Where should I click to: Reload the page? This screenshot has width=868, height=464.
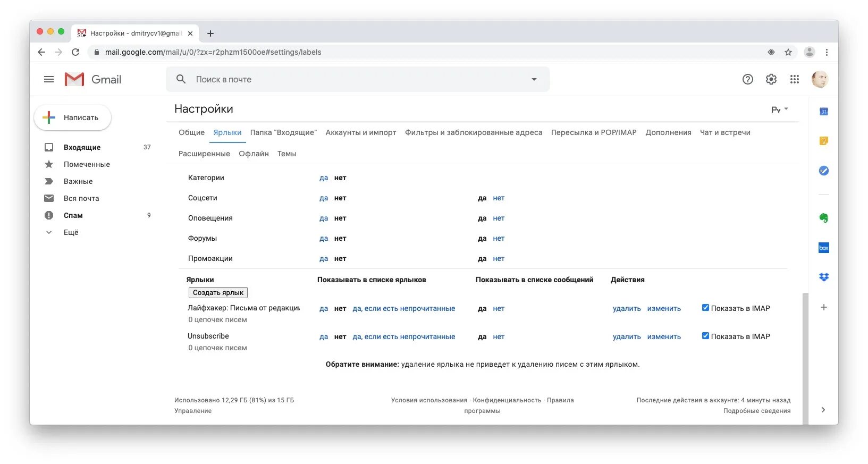coord(75,52)
